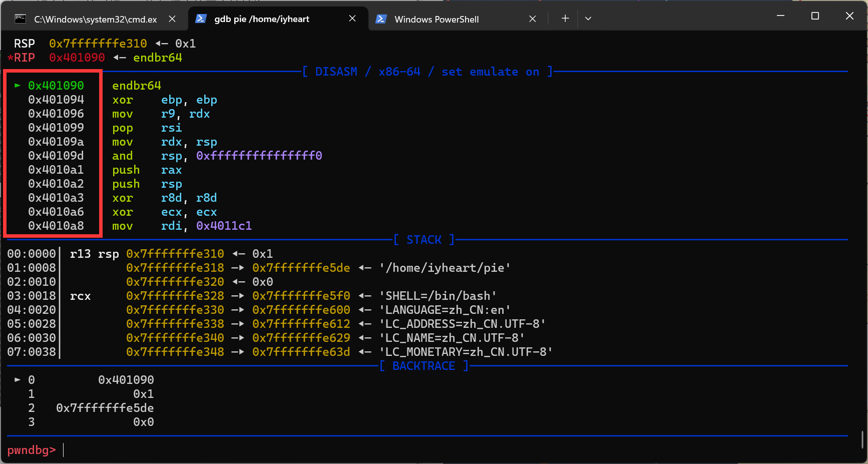Image resolution: width=868 pixels, height=464 pixels.
Task: Switch to the cmd.exe tab
Action: click(x=95, y=19)
